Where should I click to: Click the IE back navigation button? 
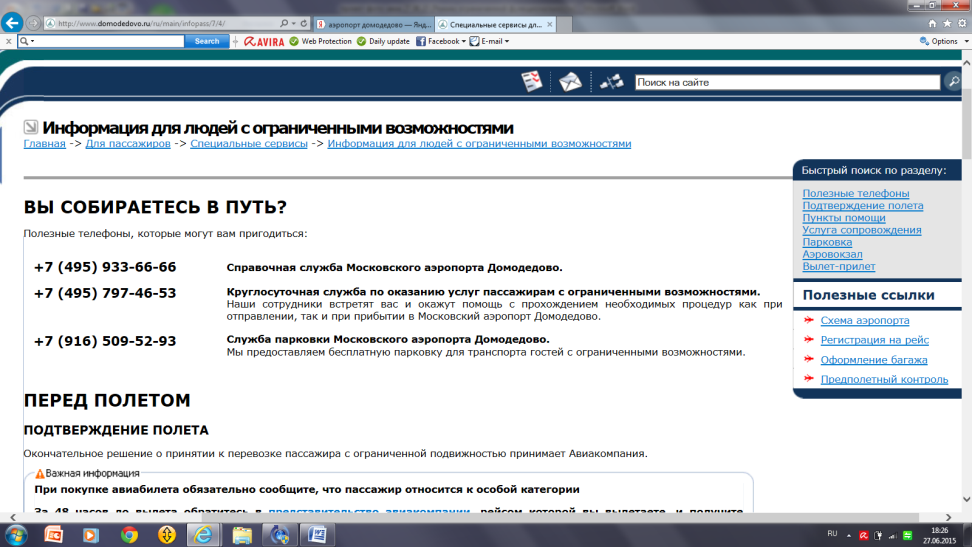14,22
